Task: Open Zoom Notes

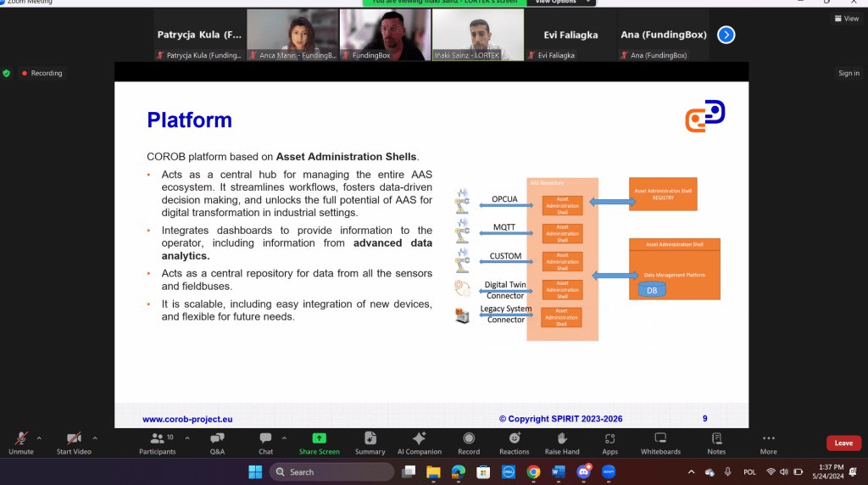Action: coord(716,439)
